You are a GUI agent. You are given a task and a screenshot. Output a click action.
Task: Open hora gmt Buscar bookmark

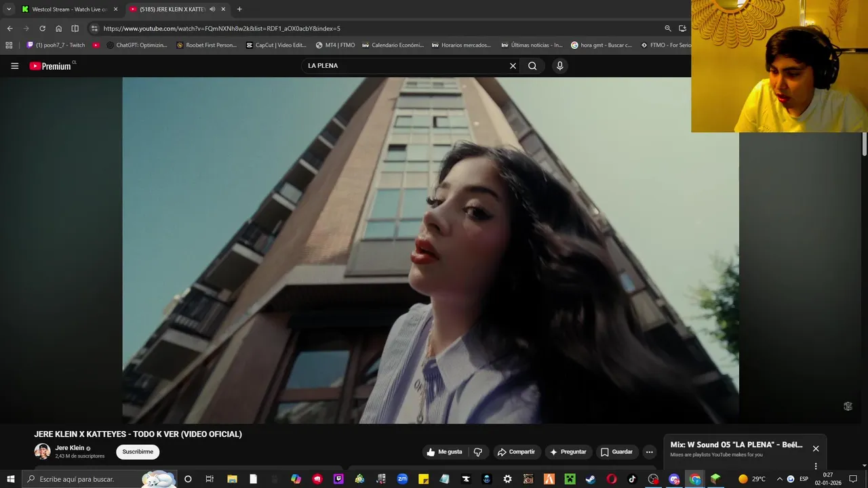(x=602, y=45)
